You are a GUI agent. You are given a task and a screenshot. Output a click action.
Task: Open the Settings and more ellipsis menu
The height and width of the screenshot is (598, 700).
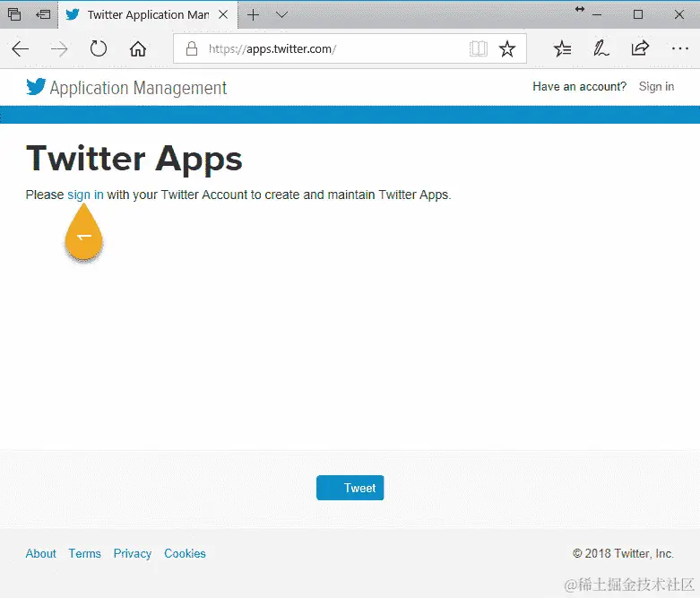(679, 48)
